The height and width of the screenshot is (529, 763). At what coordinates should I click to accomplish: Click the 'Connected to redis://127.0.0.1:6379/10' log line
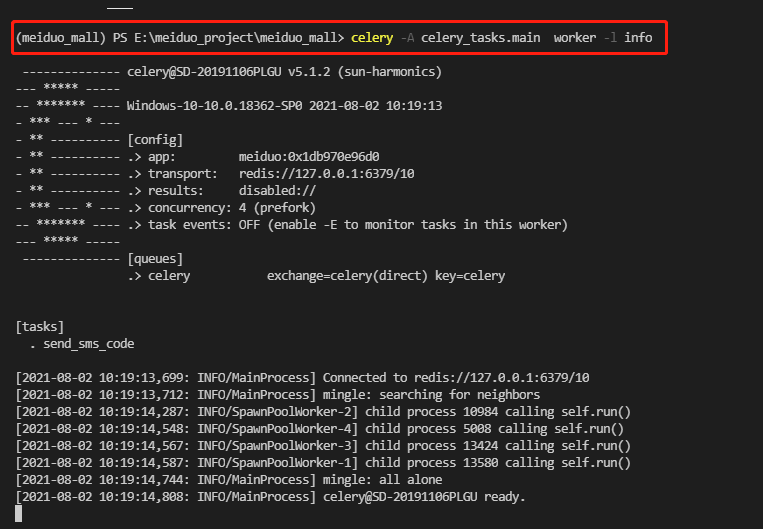click(x=302, y=378)
